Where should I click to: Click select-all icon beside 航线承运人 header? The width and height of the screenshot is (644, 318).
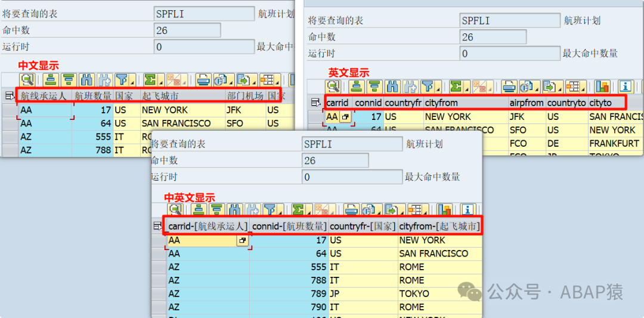[x=10, y=95]
